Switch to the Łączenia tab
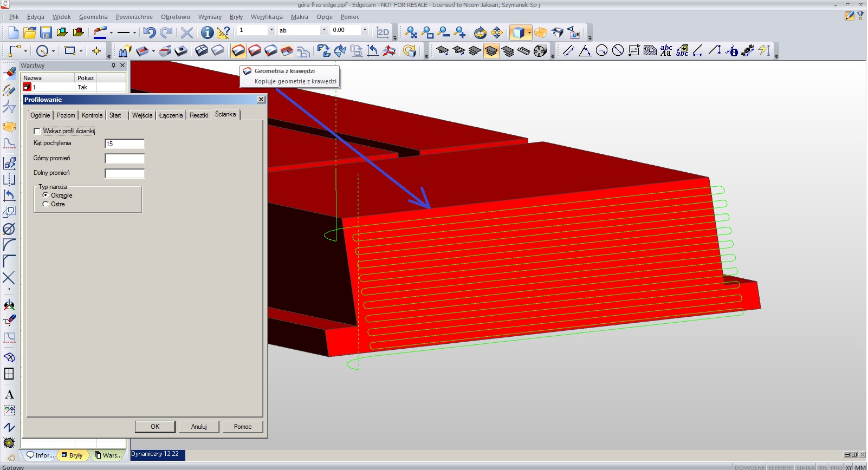868x470 pixels. click(x=171, y=115)
